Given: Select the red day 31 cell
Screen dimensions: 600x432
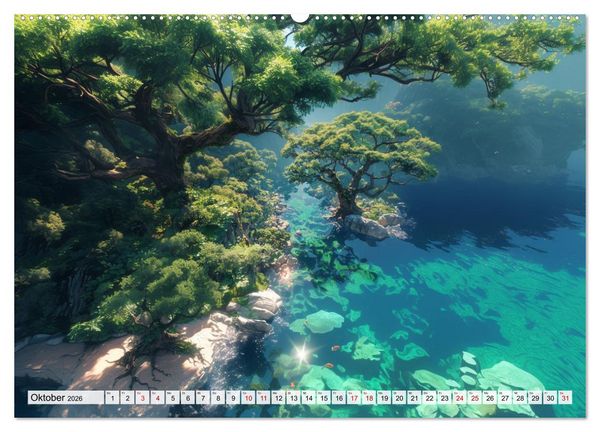Looking at the screenshot, I should pyautogui.click(x=566, y=398).
